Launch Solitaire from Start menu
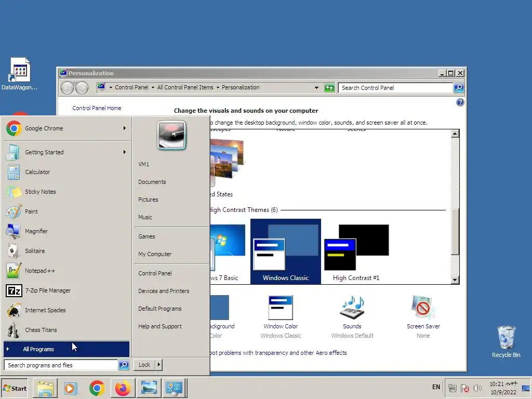The height and width of the screenshot is (399, 532). (66, 251)
